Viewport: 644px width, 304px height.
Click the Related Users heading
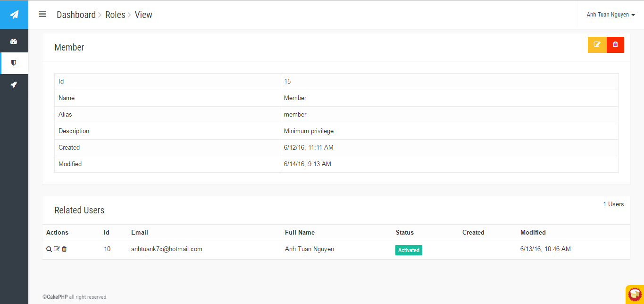79,210
